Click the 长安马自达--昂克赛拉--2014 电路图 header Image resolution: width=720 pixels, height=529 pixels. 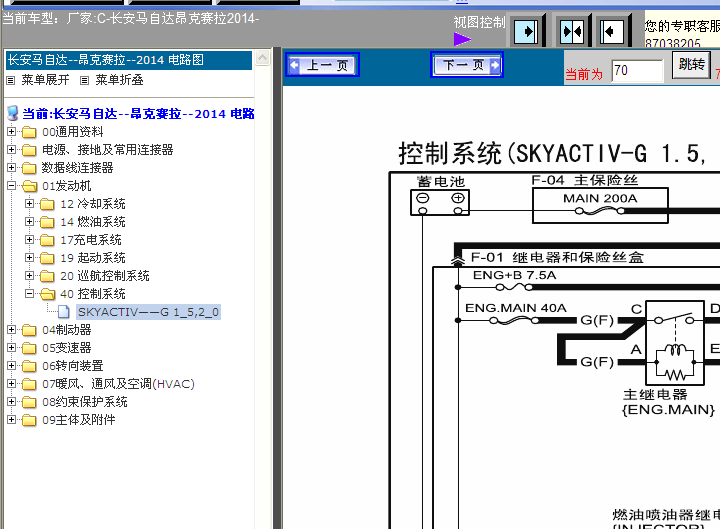[x=129, y=60]
